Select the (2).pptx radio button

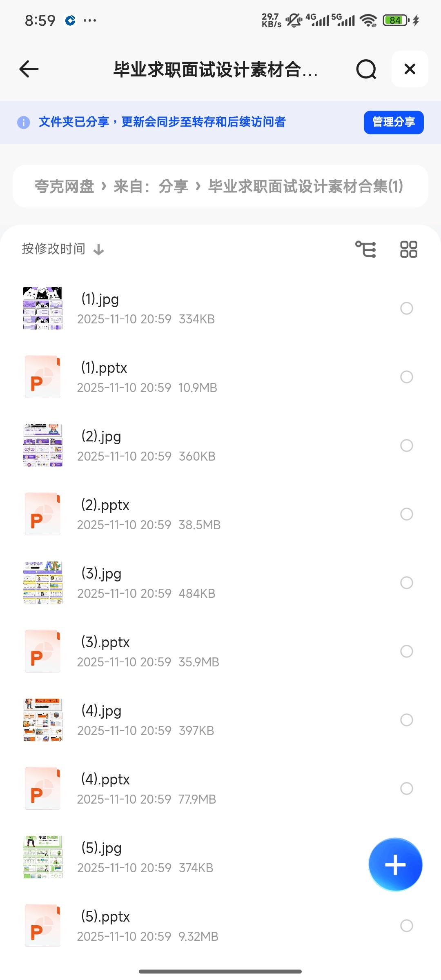pos(407,514)
